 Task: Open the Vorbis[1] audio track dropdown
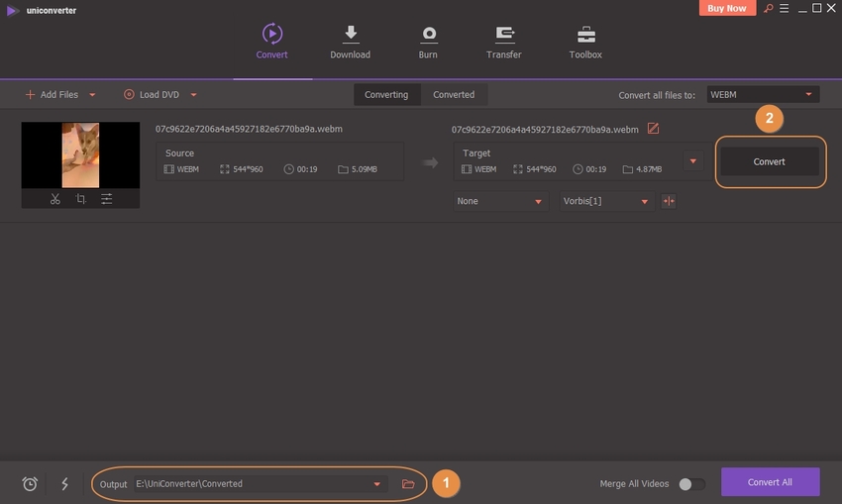[606, 201]
